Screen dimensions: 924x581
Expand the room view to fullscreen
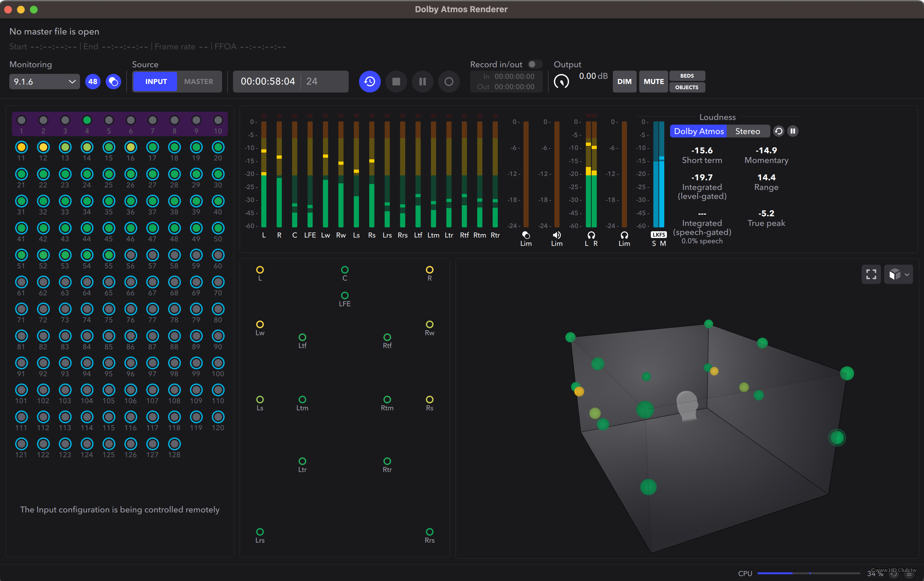tap(871, 274)
